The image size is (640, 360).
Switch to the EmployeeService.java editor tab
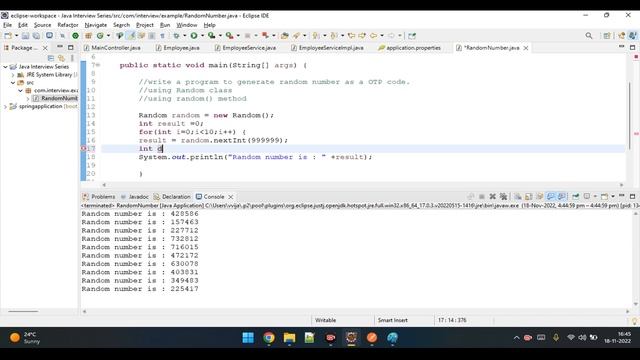[245, 48]
